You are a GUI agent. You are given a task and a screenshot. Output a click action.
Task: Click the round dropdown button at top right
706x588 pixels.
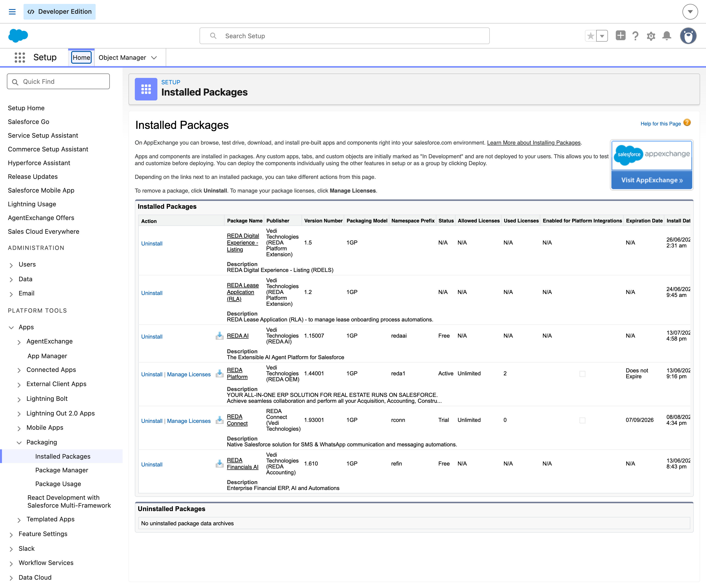pyautogui.click(x=690, y=12)
